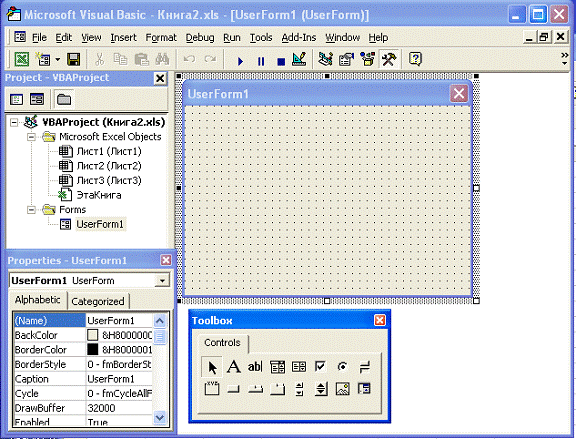Select OptionButton tool in Toolbox
The height and width of the screenshot is (439, 576).
[x=342, y=367]
